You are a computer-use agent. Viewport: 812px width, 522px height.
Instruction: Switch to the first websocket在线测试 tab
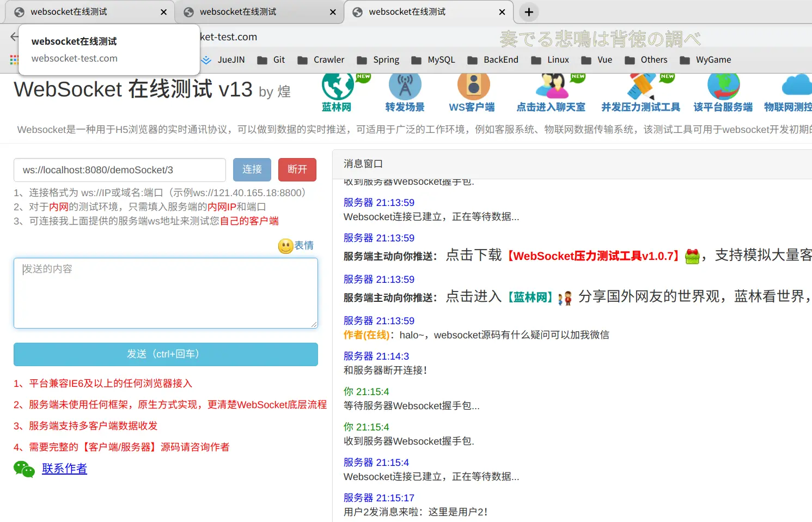tap(90, 12)
